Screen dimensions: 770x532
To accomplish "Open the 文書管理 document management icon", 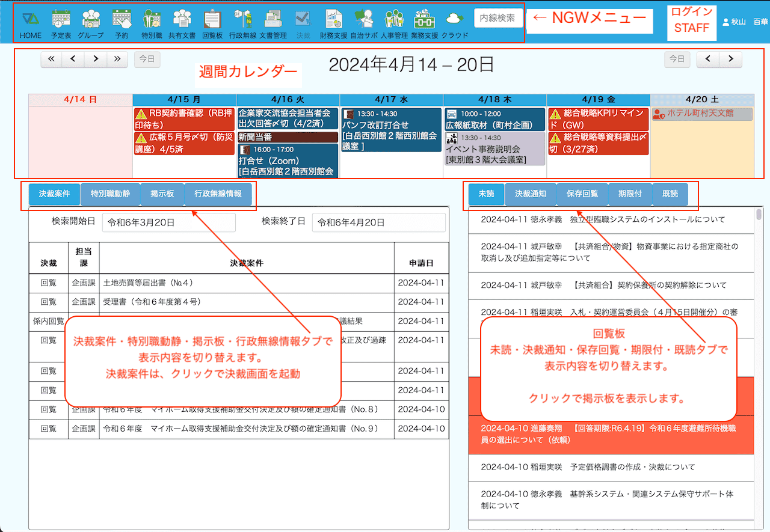I will pyautogui.click(x=273, y=23).
